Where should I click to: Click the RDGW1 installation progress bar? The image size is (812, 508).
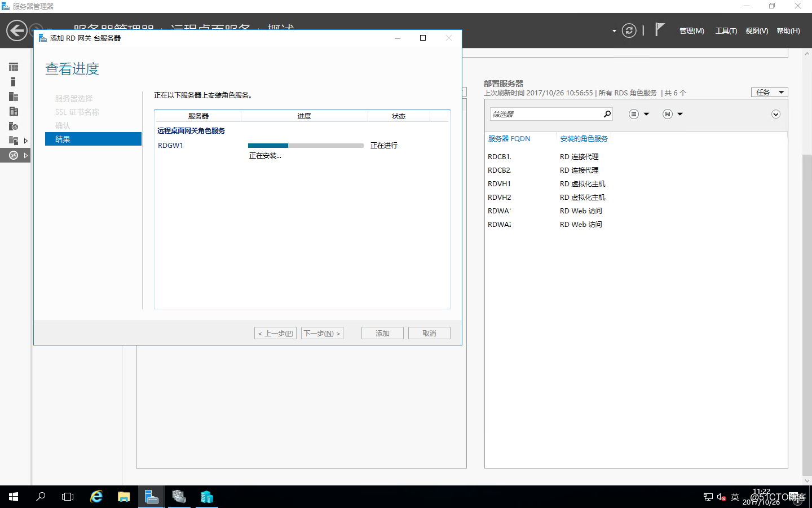coord(306,146)
